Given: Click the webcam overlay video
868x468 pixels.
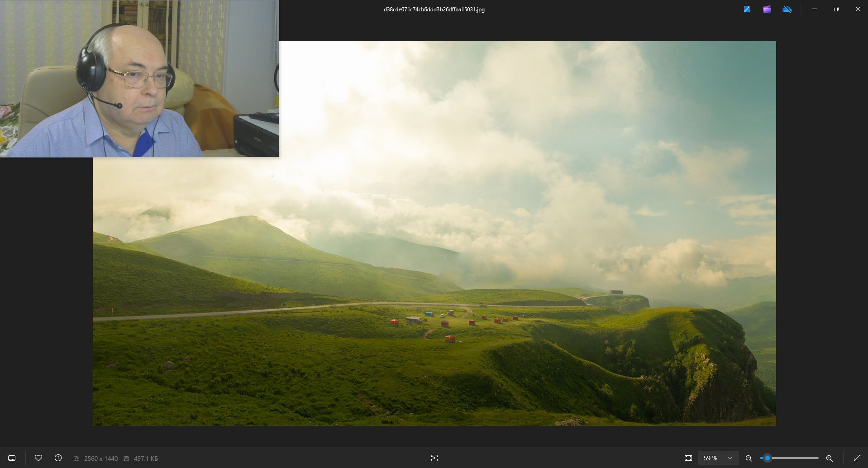Looking at the screenshot, I should (x=139, y=78).
